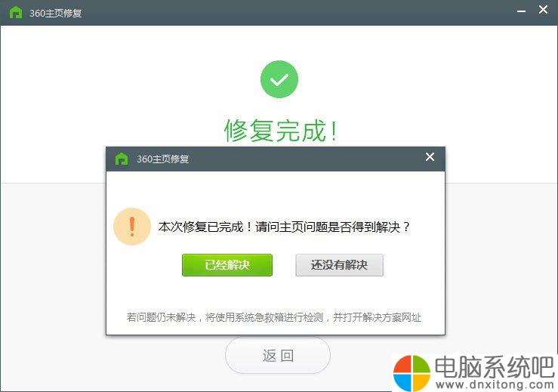The image size is (558, 392).
Task: Click the orange exclamation warning icon
Action: (x=132, y=227)
